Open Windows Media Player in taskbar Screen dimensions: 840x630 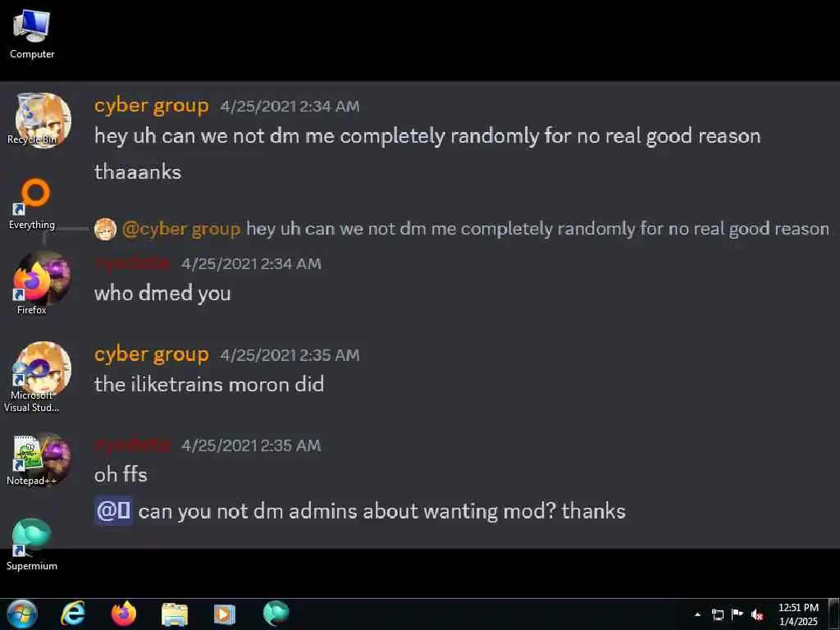coord(225,614)
